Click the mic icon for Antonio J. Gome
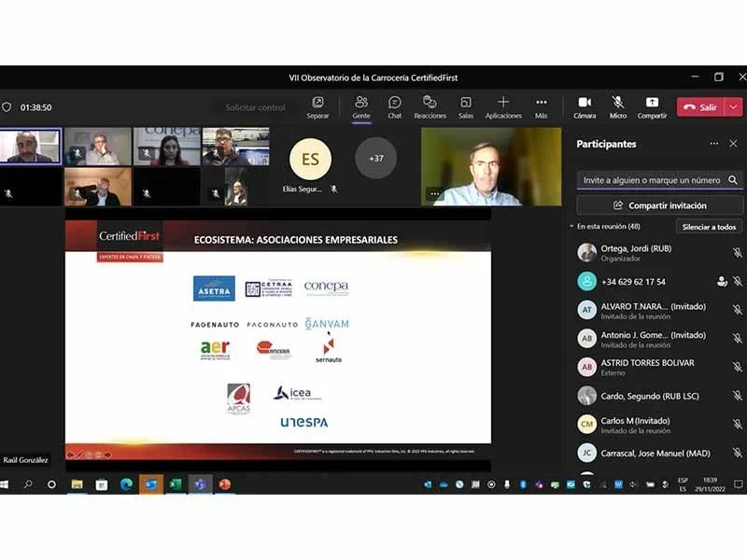The width and height of the screenshot is (747, 560). pos(738,339)
